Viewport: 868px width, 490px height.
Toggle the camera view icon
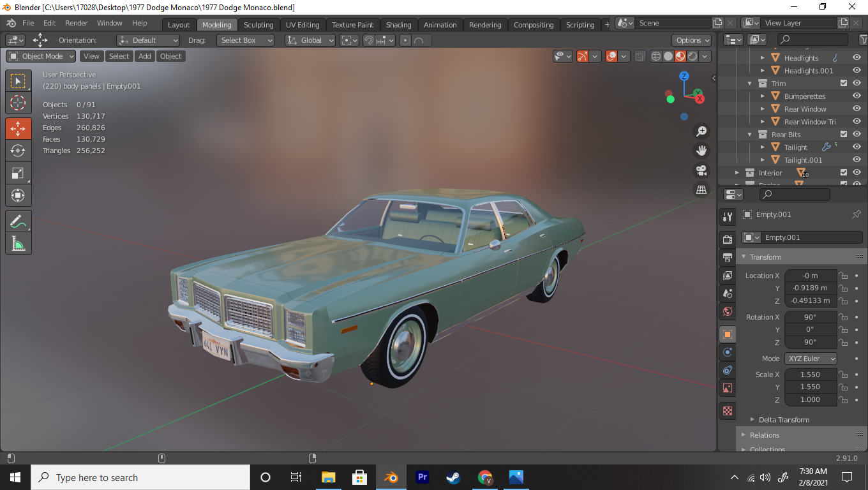coord(701,170)
